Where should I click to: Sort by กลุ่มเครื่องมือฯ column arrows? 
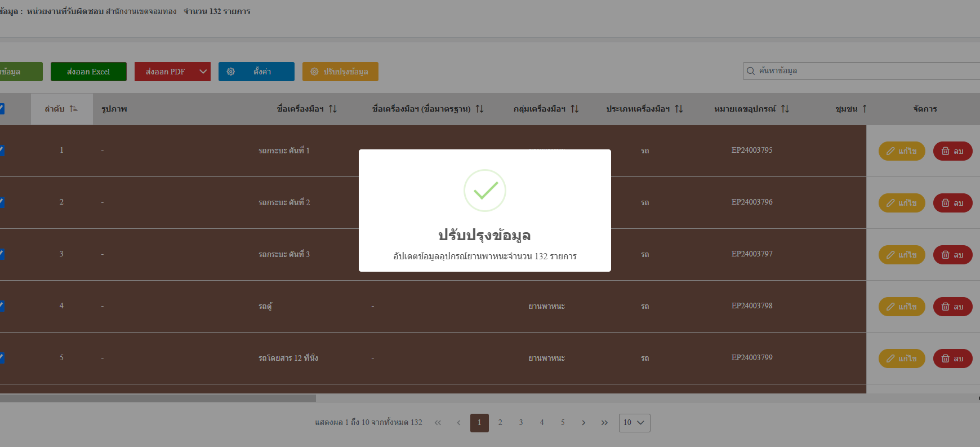tap(574, 109)
